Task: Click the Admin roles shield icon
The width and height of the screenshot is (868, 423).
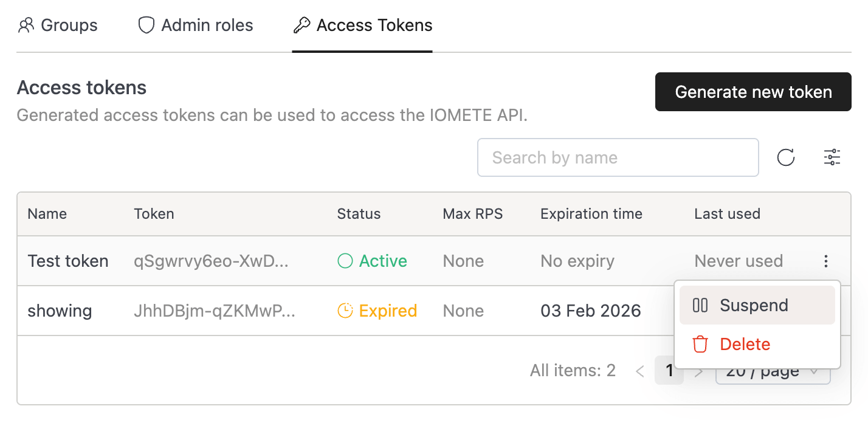Action: click(x=146, y=26)
